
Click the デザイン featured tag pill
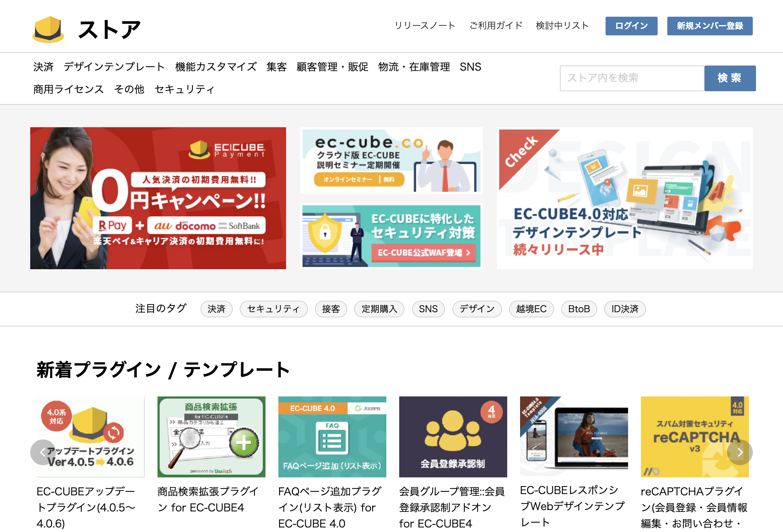point(477,309)
